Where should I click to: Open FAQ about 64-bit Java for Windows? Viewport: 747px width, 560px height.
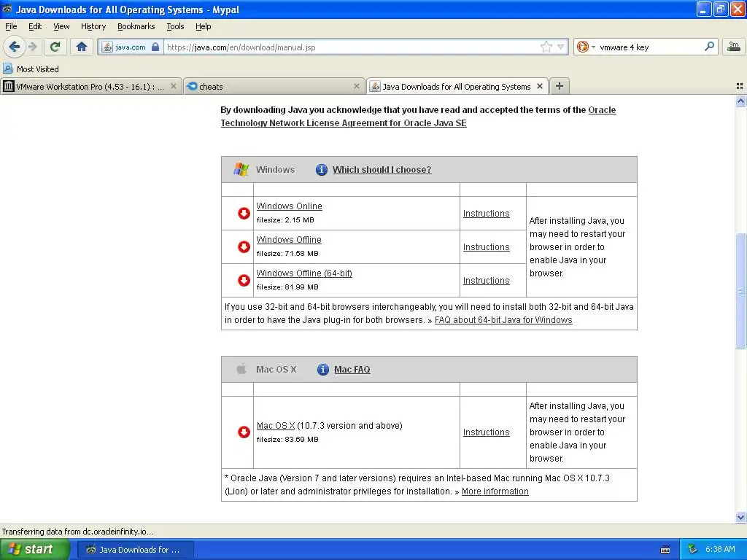[x=503, y=320]
